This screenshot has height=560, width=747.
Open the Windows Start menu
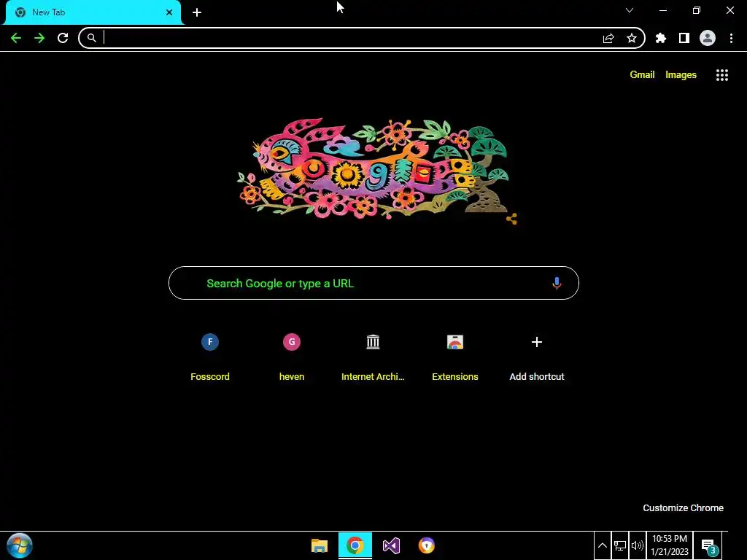(x=20, y=545)
